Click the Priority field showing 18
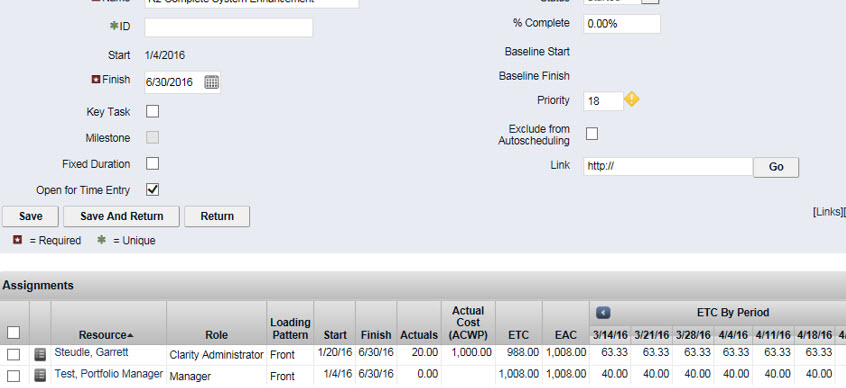 (x=603, y=101)
